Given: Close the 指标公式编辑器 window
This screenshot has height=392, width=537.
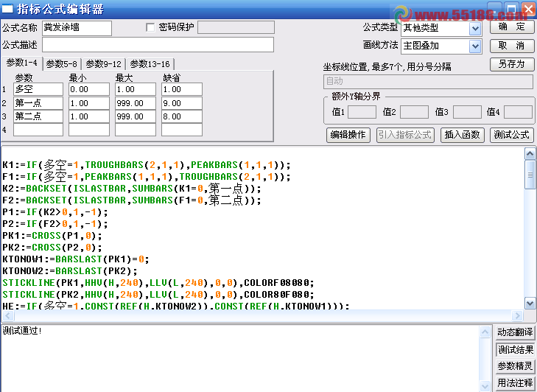Looking at the screenshot, I should (529, 8).
